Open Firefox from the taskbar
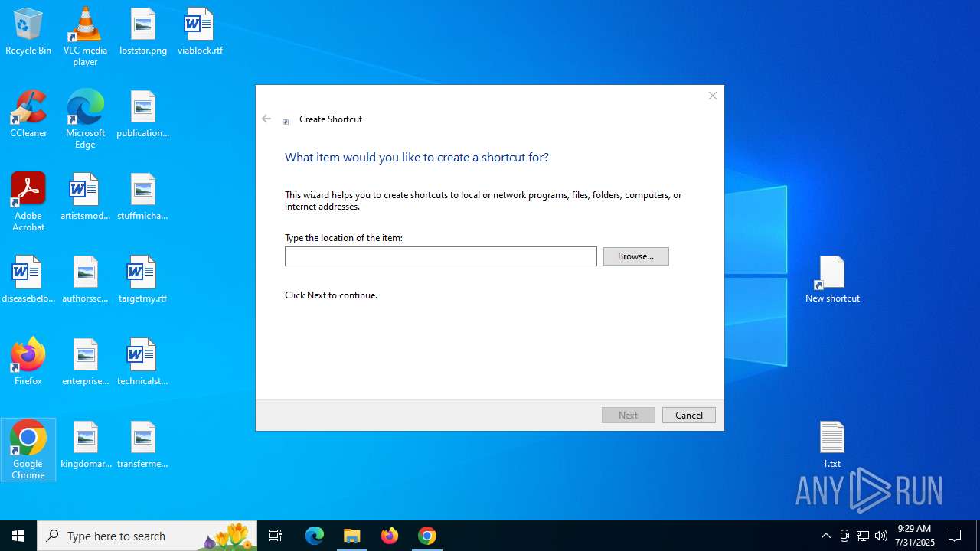 click(390, 536)
